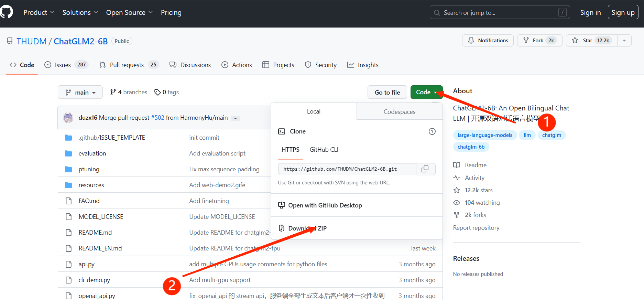Viewport: 644px width, 300px height.
Task: Click the cli_demo.py file icon
Action: point(68,280)
